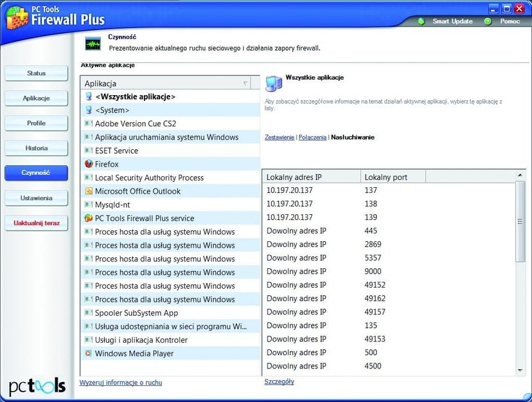Click the PC Tools Firewall Plus service icon
The width and height of the screenshot is (532, 402).
click(x=89, y=218)
